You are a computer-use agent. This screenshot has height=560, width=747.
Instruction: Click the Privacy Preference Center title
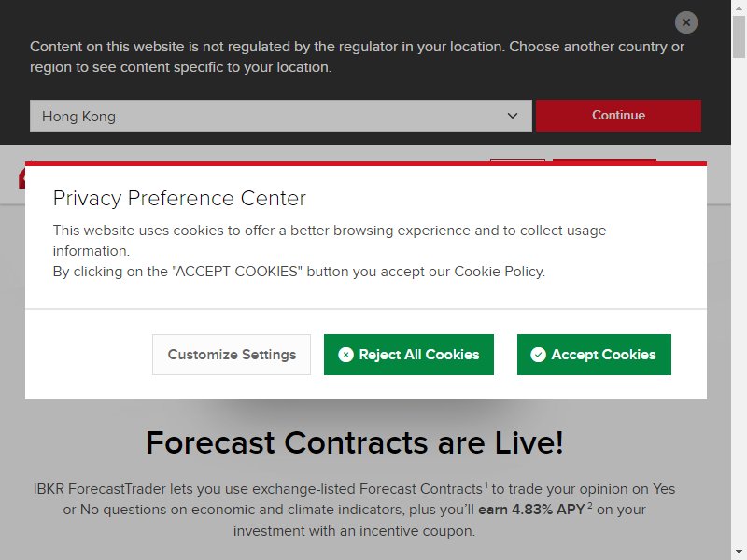pyautogui.click(x=179, y=198)
